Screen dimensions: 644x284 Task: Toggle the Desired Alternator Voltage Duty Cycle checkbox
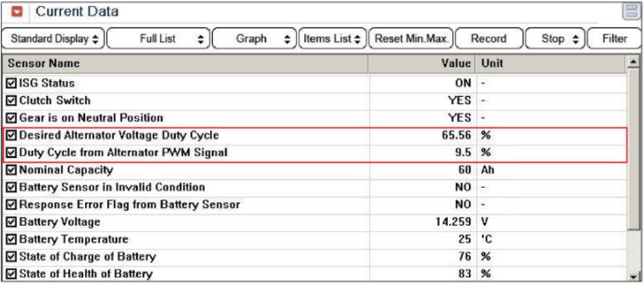coord(10,135)
